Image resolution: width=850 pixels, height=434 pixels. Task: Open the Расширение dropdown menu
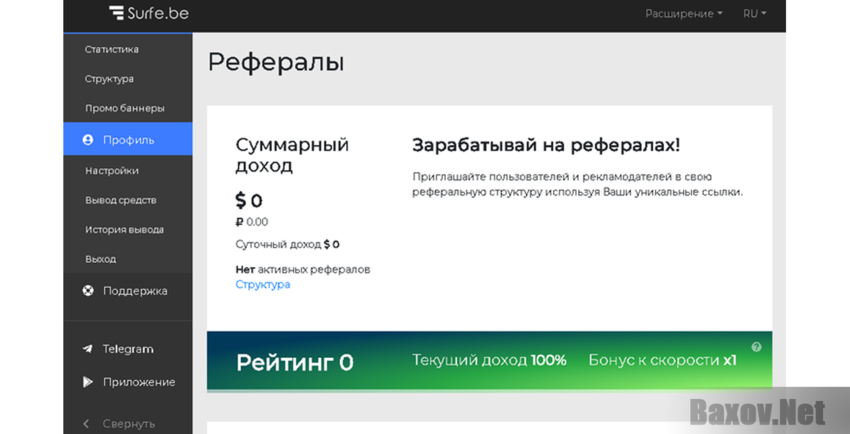(x=684, y=14)
